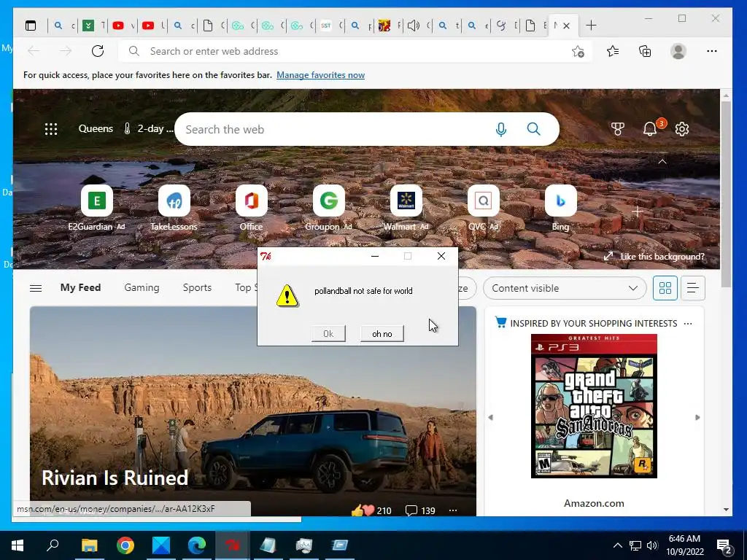Click the Queens location label
Viewport: 747px width, 560px height.
pos(96,128)
